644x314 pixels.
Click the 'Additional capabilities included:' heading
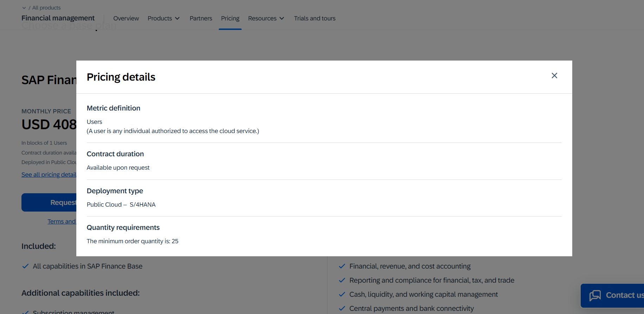coord(81,293)
